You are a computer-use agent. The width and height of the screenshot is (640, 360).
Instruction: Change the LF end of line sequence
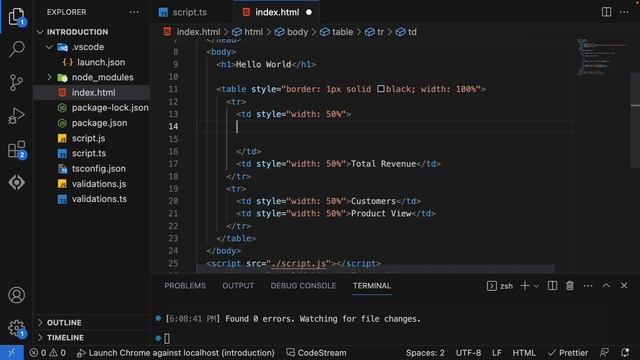tap(496, 353)
